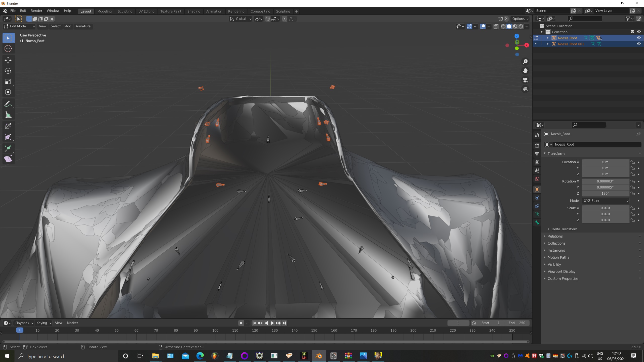644x362 pixels.
Task: Toggle visibility eye of Noesis_Root.001
Action: [638, 44]
